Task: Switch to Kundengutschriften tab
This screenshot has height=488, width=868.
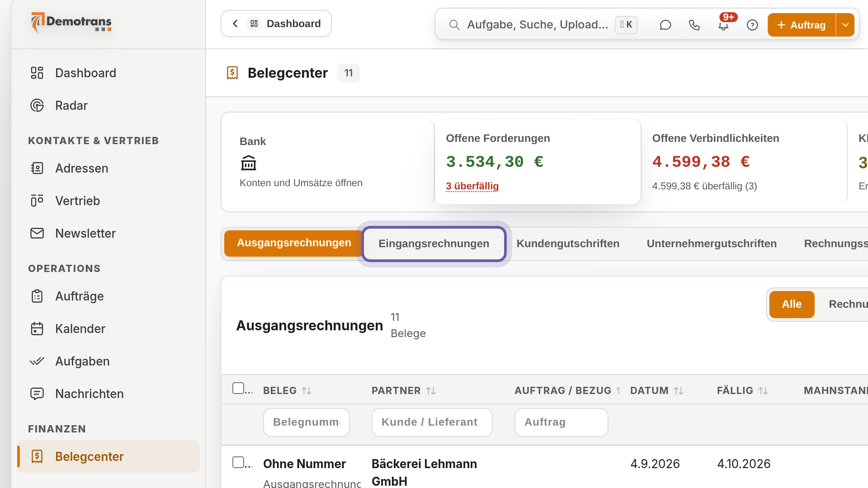Action: click(x=568, y=244)
